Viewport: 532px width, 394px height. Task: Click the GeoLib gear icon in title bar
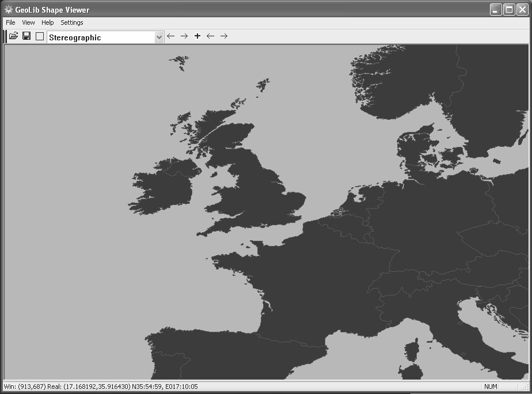[9, 9]
